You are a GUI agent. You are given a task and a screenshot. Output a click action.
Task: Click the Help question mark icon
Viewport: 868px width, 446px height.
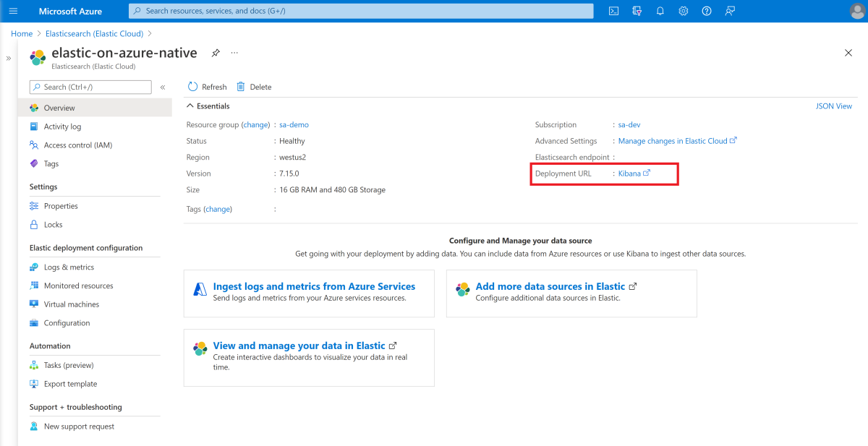[x=707, y=11]
